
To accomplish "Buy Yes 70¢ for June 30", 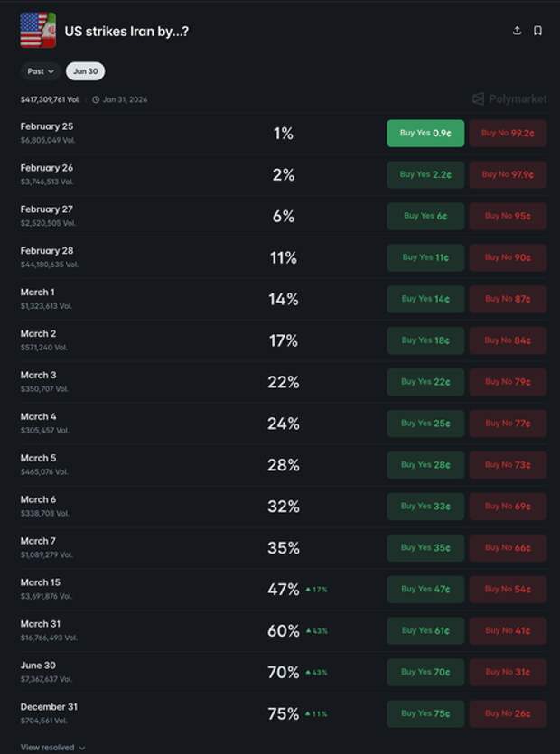I will pos(425,672).
